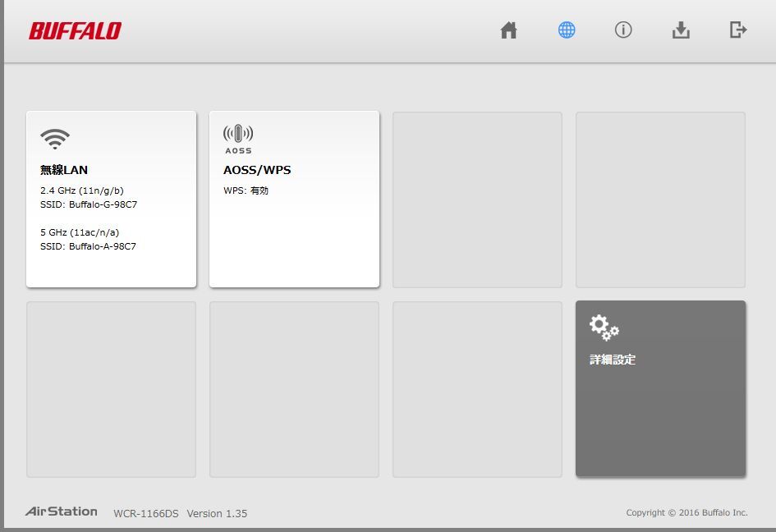Click the Version 1.35 text
The height and width of the screenshot is (532, 776).
click(x=217, y=514)
